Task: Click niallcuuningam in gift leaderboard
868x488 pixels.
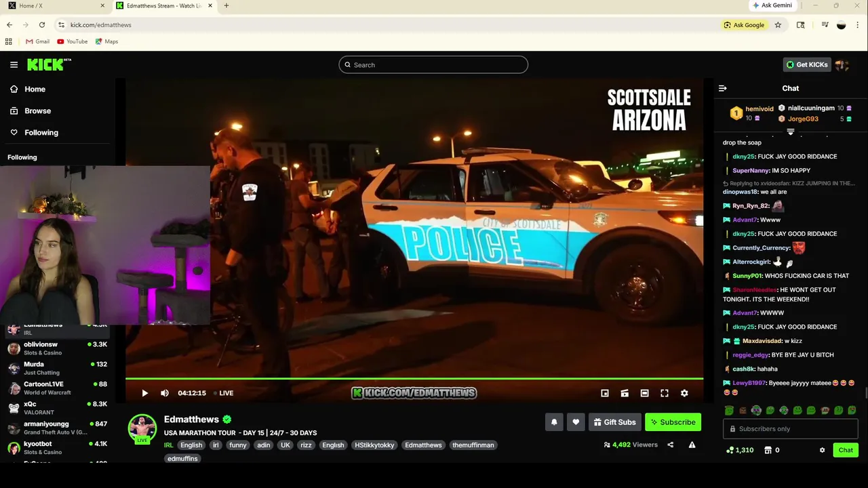Action: coord(811,108)
